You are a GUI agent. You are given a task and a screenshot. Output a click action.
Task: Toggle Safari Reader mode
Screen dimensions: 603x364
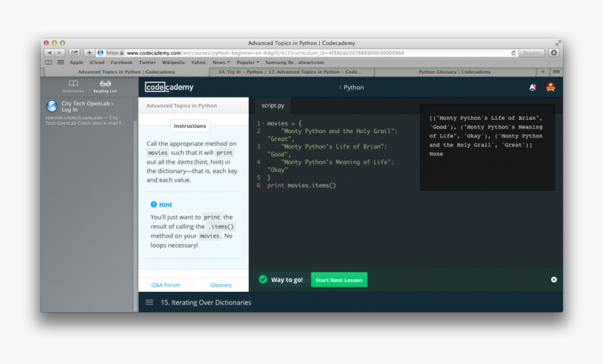[531, 53]
